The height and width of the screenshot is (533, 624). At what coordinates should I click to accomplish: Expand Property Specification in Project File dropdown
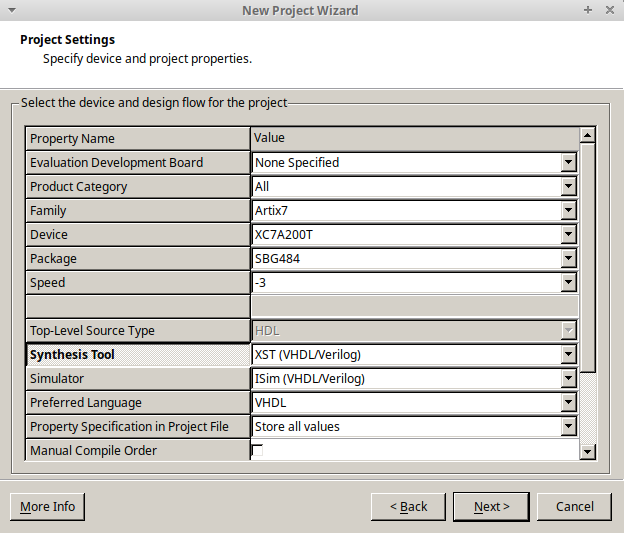click(568, 426)
